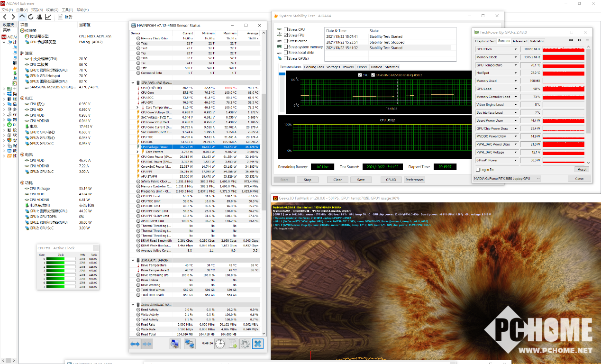Viewport: 601px width, 364px height.
Task: Click the 功耗 power section icon
Action: 22,183
